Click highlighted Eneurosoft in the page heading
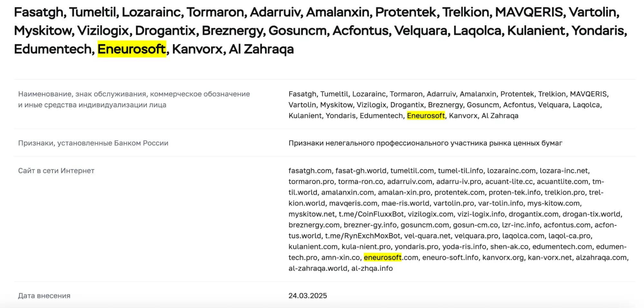Screen dimensions: 644x308 131,49
